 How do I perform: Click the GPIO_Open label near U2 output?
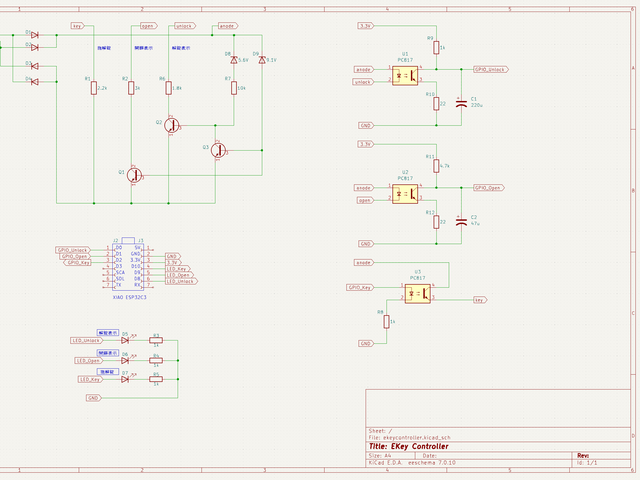(x=488, y=188)
